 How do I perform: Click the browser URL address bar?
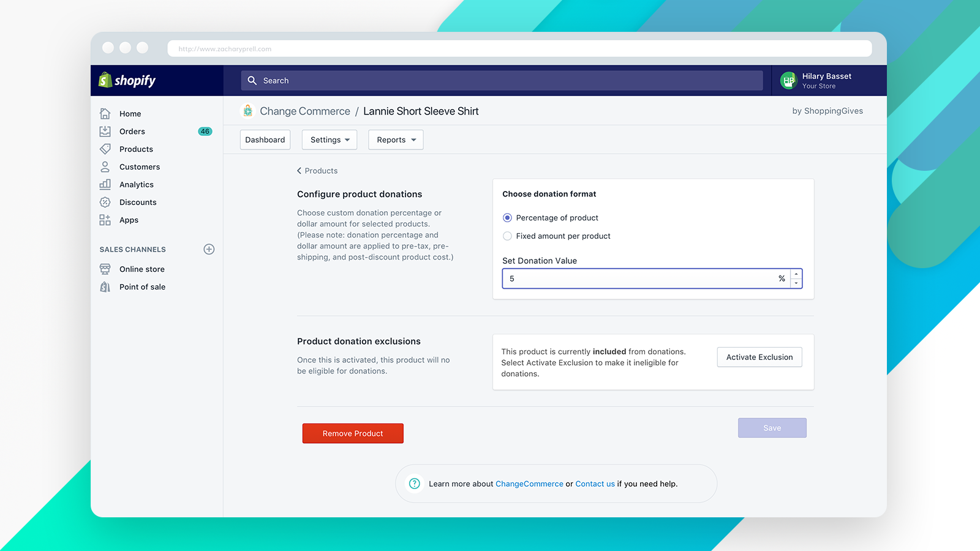(x=520, y=48)
